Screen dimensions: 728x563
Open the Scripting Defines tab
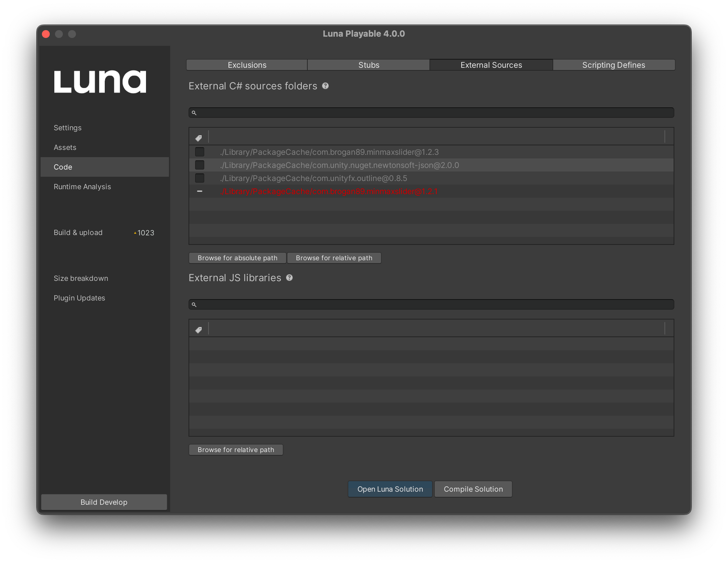click(614, 65)
